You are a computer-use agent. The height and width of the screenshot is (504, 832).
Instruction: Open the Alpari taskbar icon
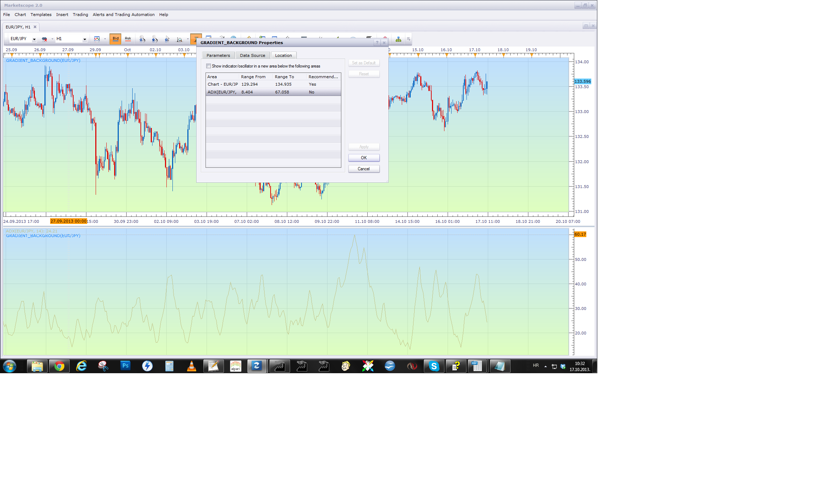(x=235, y=366)
